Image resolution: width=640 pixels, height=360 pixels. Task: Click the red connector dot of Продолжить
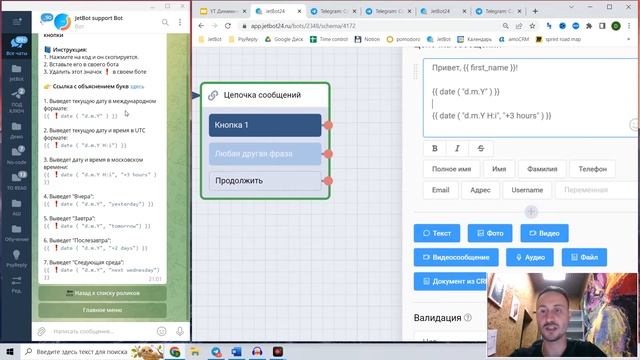pyautogui.click(x=328, y=181)
